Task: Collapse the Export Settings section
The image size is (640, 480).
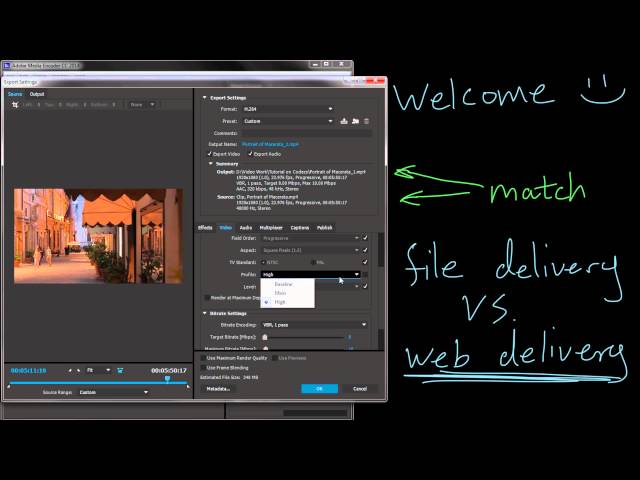Action: click(204, 98)
